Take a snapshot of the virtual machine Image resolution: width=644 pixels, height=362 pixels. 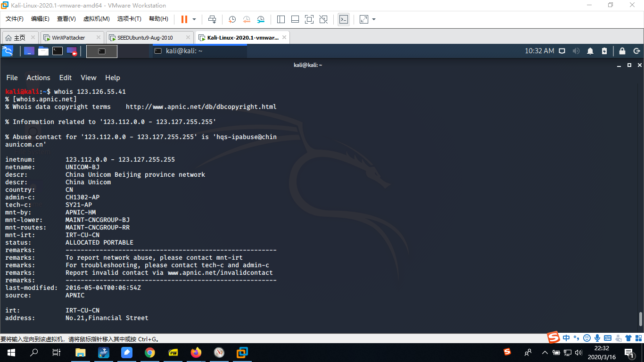[232, 19]
